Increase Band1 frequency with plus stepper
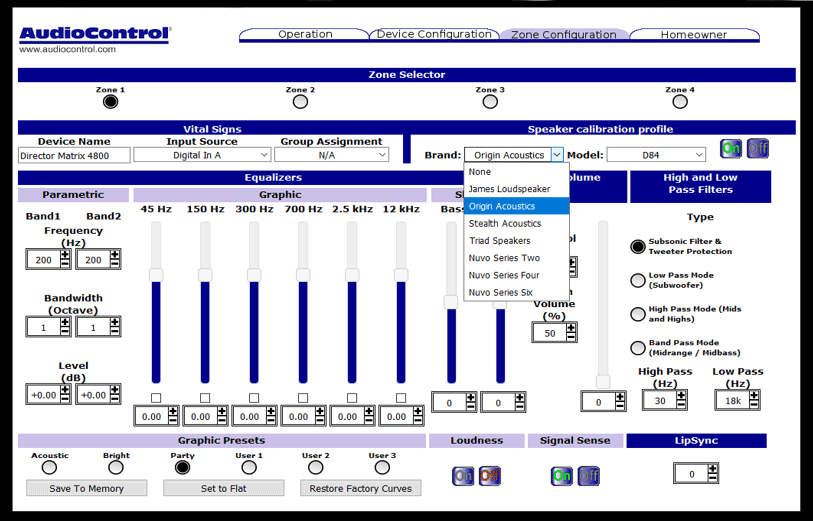The width and height of the screenshot is (813, 521). click(x=65, y=255)
